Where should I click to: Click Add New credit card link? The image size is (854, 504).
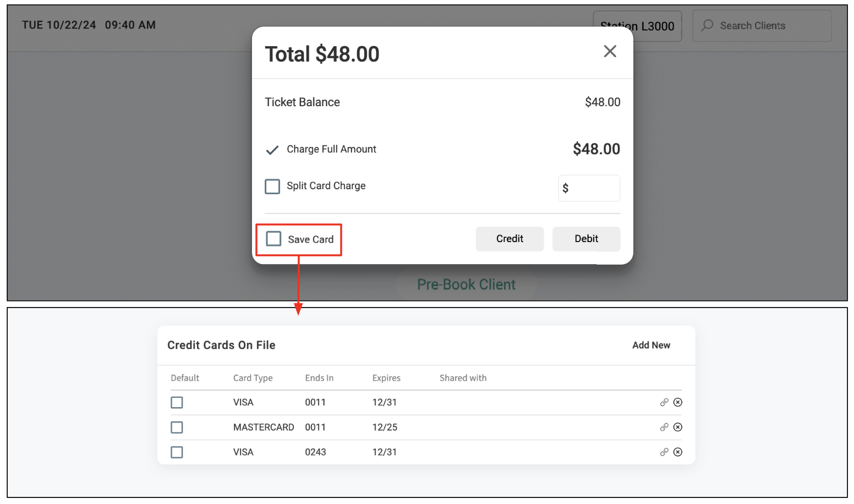651,345
